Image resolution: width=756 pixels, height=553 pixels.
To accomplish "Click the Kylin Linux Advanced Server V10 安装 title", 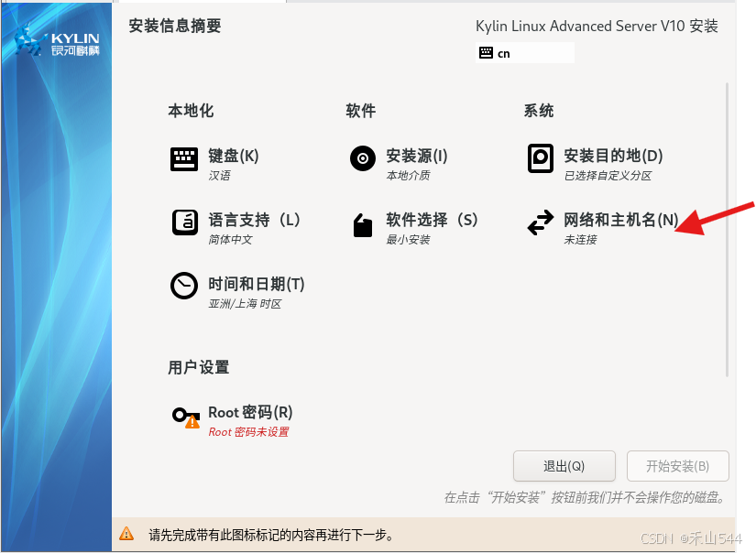I will coord(597,26).
